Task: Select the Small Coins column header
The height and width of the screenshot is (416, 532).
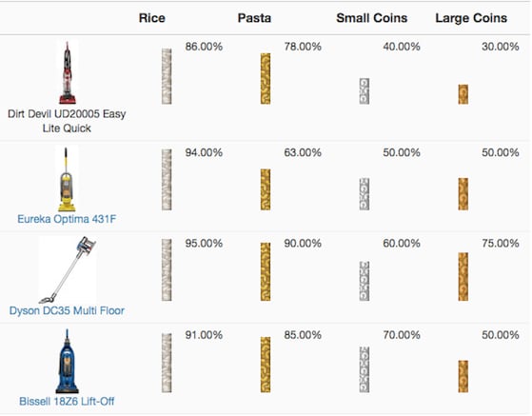Action: 372,18
